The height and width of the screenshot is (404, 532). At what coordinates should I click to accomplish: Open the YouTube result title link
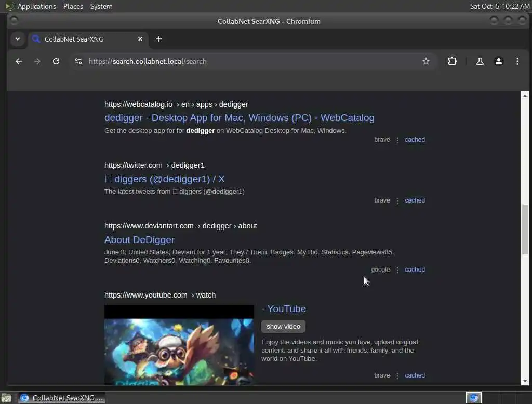[284, 308]
